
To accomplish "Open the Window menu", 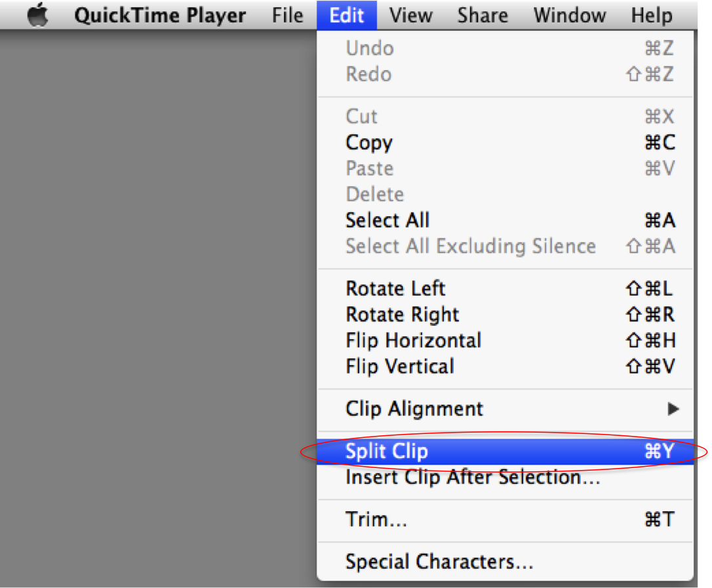I will pos(570,16).
